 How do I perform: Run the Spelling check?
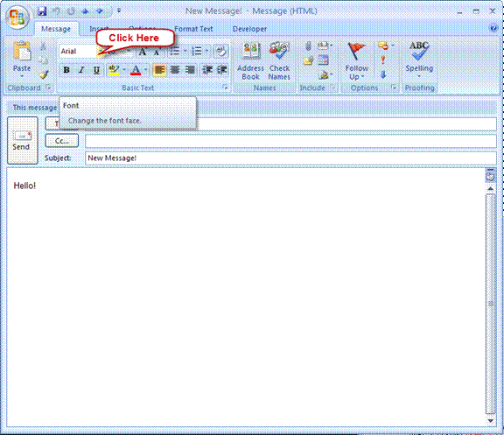419,60
